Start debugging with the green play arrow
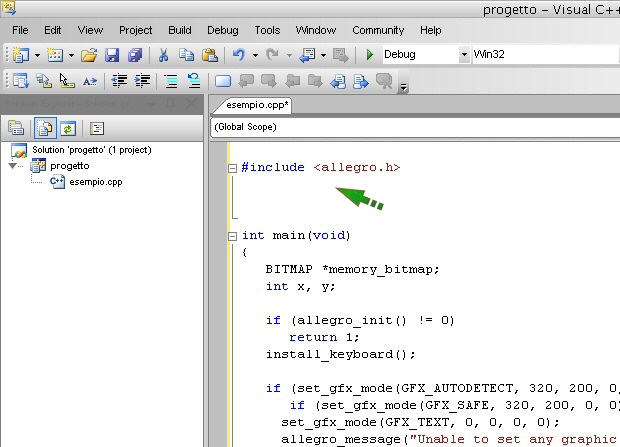 tap(370, 55)
